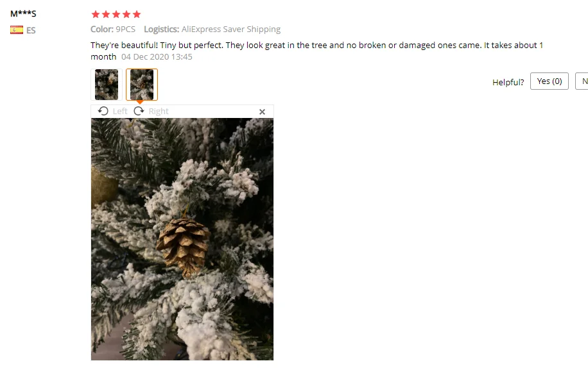Click the five-star rating
The image size is (588, 368).
pos(116,14)
